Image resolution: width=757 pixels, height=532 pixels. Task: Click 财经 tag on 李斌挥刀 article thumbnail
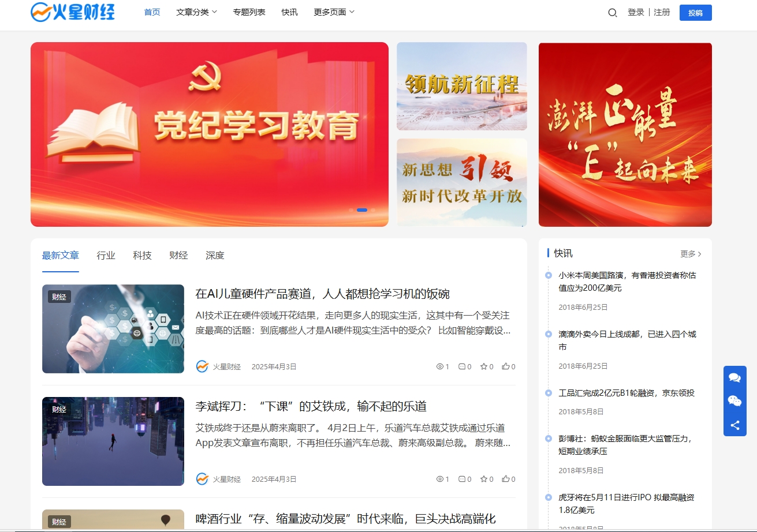point(59,409)
